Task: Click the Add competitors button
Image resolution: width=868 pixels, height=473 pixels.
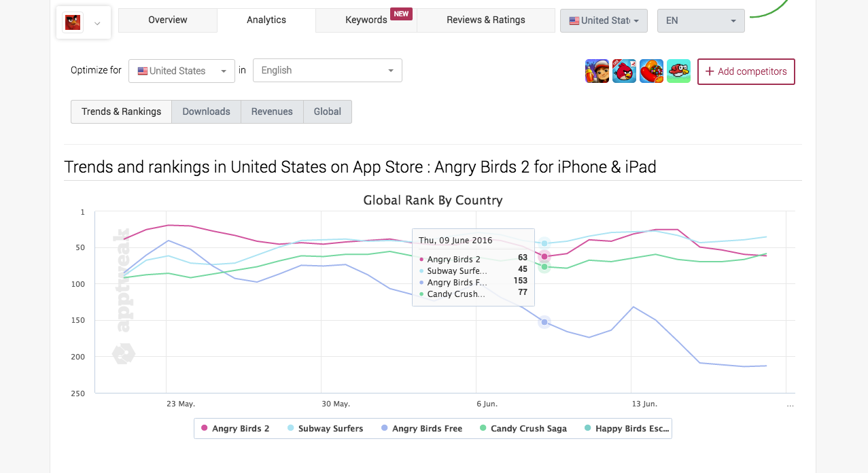Action: (746, 71)
